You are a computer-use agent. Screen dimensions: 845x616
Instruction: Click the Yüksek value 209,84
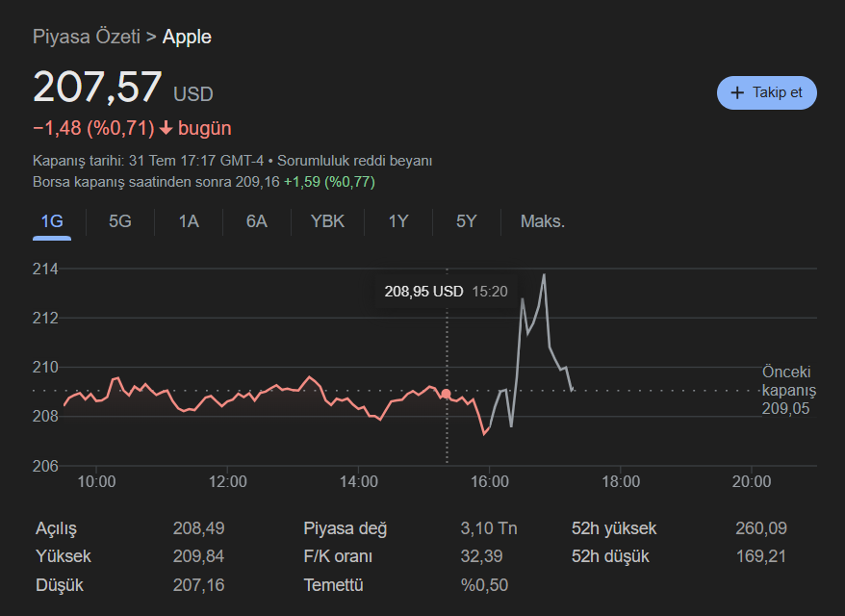click(x=198, y=556)
